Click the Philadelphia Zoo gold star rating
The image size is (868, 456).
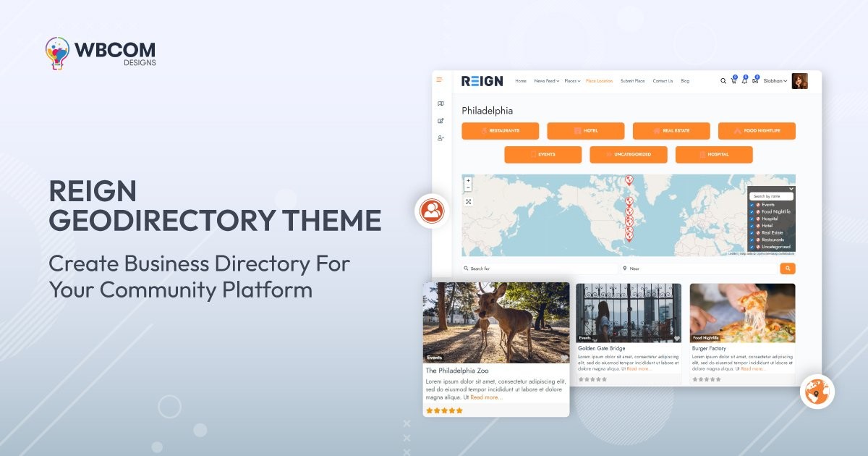[x=444, y=410]
